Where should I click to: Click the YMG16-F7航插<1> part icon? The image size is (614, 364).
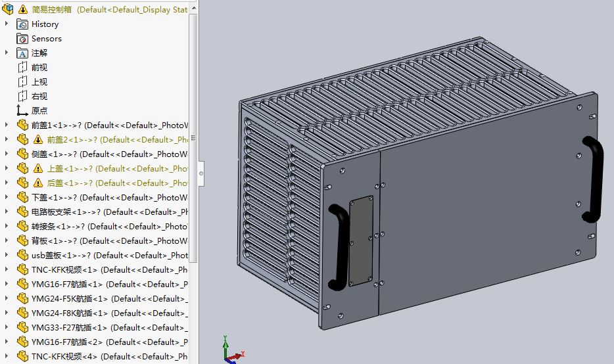tap(23, 284)
